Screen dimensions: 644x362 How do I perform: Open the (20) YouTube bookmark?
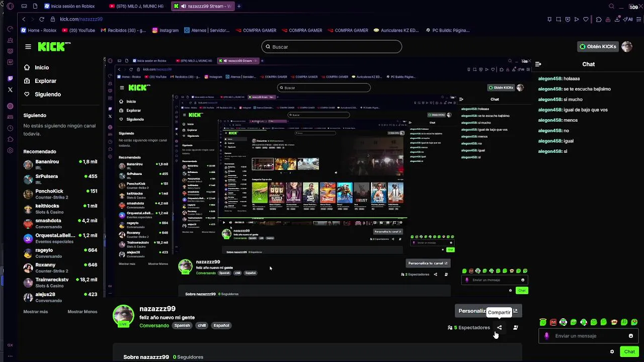[78, 30]
